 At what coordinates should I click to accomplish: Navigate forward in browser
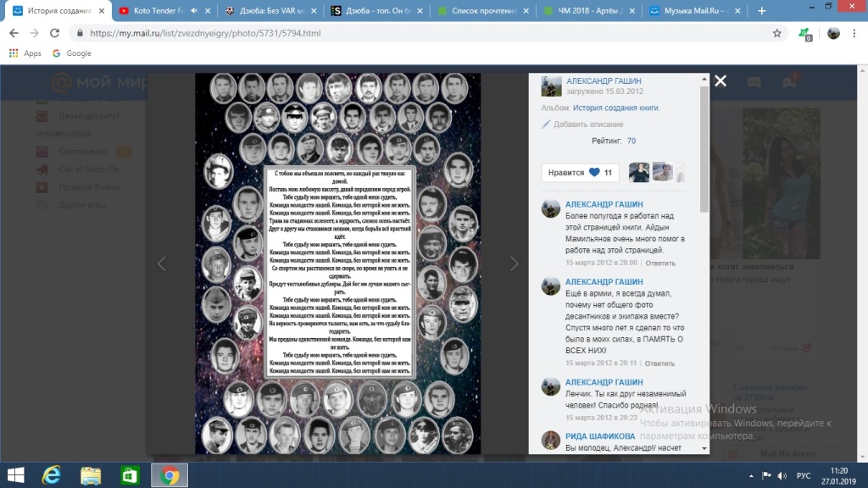(34, 33)
